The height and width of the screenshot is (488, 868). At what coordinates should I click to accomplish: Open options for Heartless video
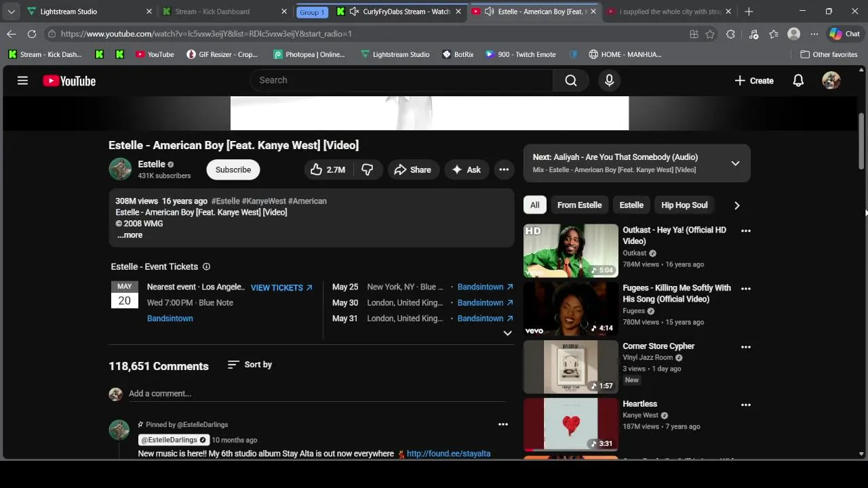(x=746, y=405)
